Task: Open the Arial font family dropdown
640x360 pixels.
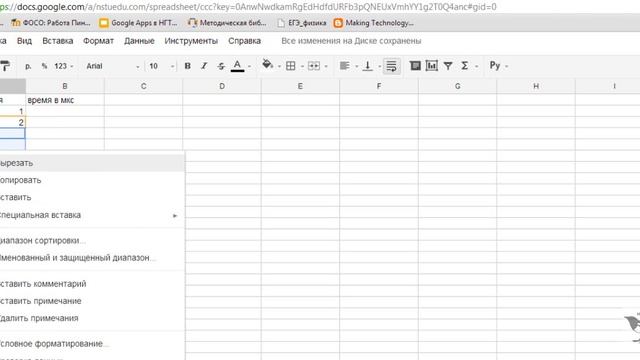Action: click(113, 66)
